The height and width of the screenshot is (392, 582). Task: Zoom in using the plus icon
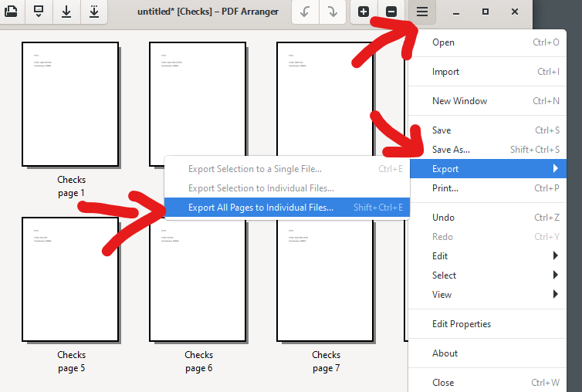click(x=364, y=12)
